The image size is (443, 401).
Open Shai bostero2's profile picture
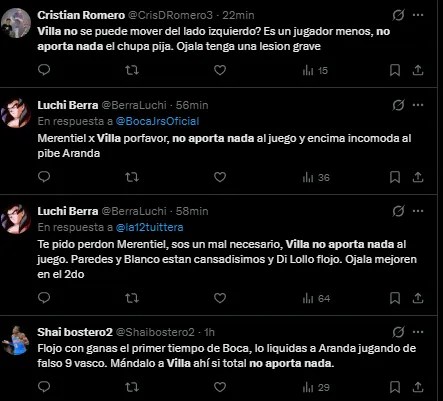pyautogui.click(x=15, y=341)
